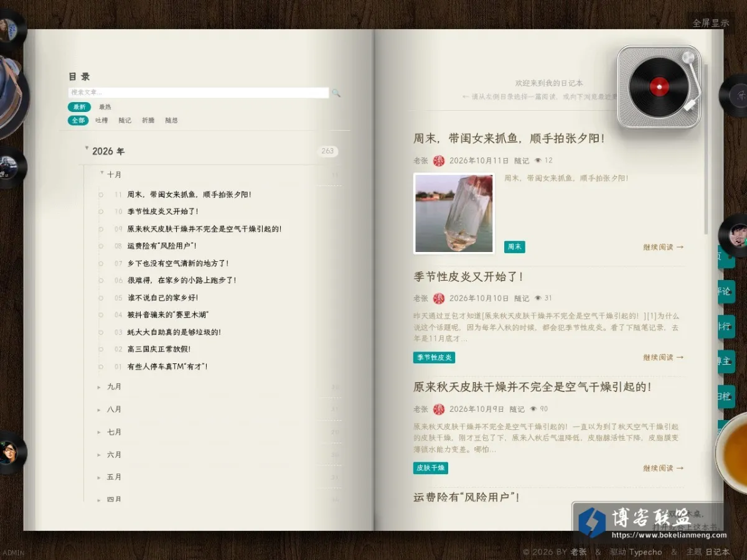Click the page scrollbar on the right page

point(706,148)
